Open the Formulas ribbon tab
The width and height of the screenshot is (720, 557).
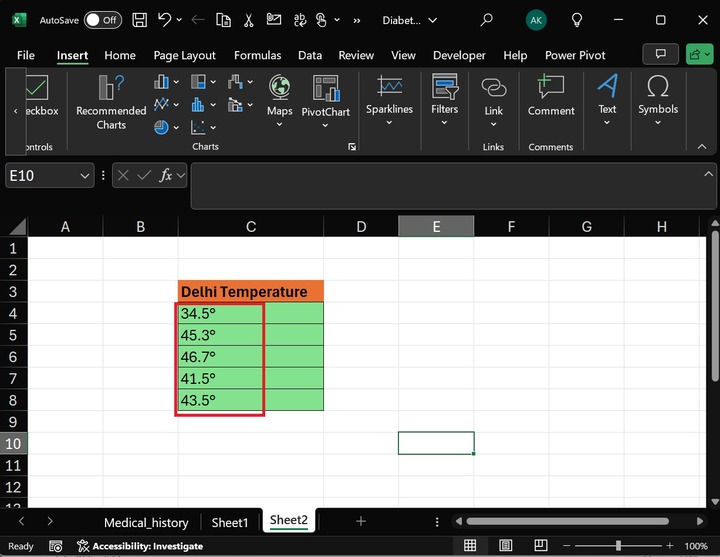(x=258, y=56)
